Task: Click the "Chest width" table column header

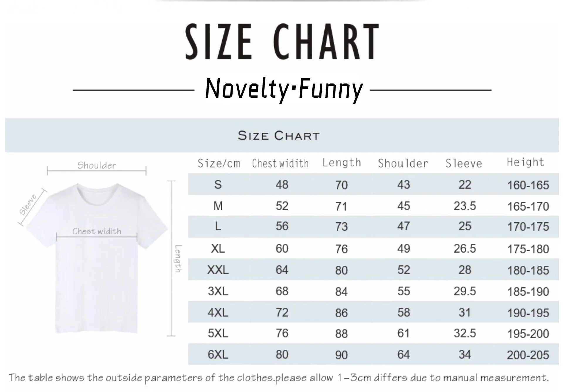Action: (x=280, y=163)
